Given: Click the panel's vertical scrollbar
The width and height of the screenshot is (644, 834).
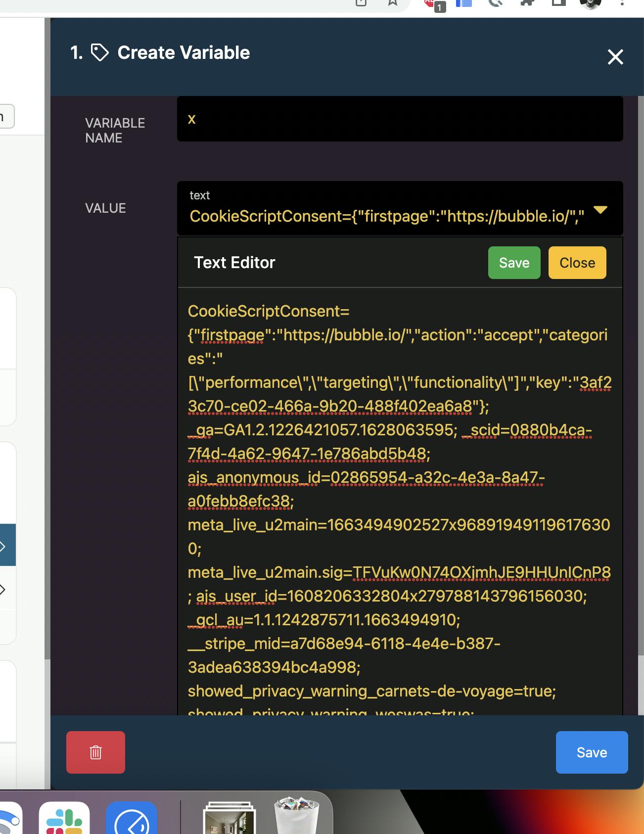Looking at the screenshot, I should (641, 376).
